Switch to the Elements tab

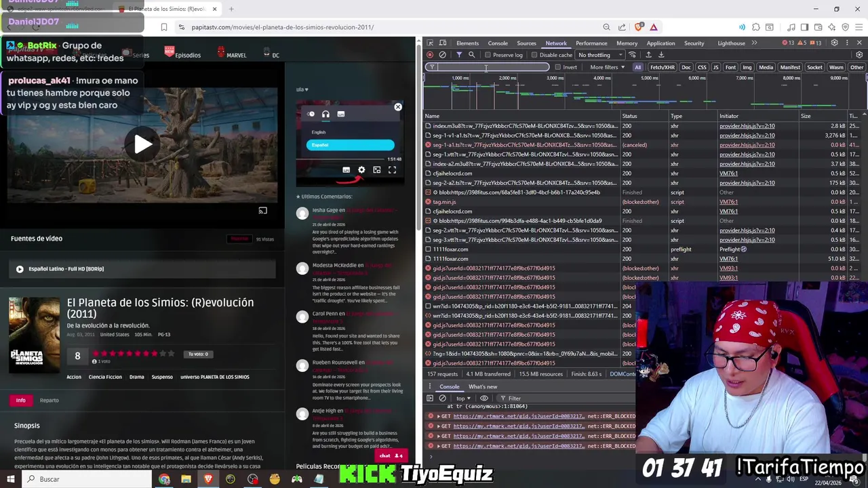[467, 43]
